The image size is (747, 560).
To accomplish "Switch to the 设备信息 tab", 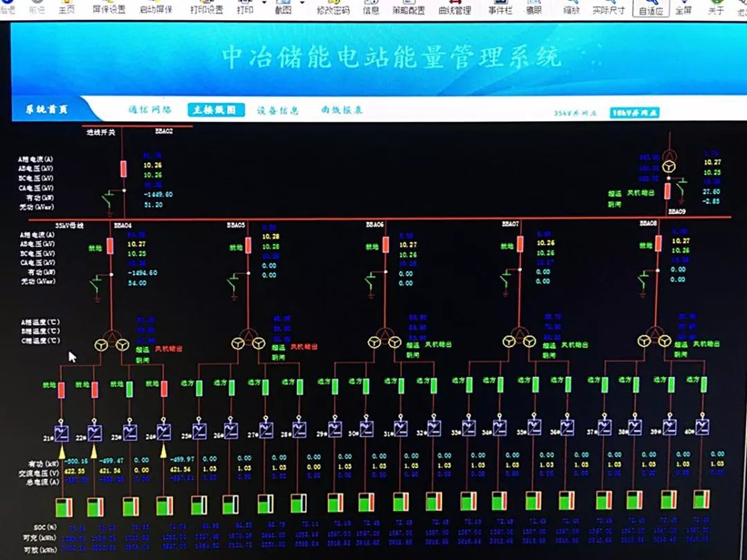I will [278, 111].
